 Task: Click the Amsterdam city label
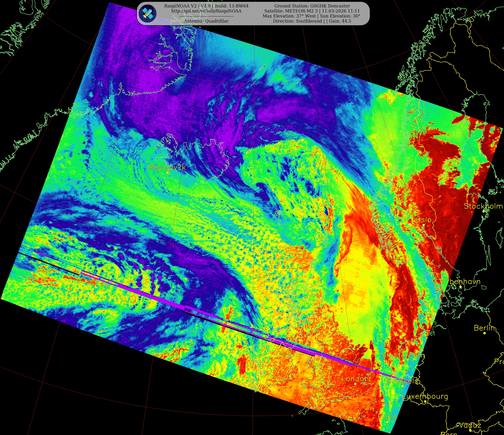[x=403, y=356]
